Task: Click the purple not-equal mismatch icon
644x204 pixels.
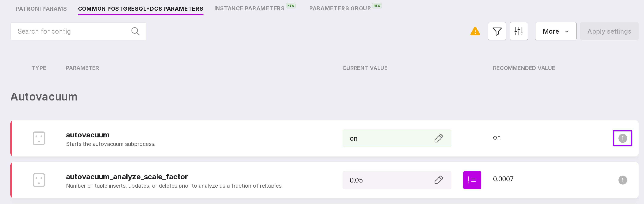Action: click(x=472, y=180)
